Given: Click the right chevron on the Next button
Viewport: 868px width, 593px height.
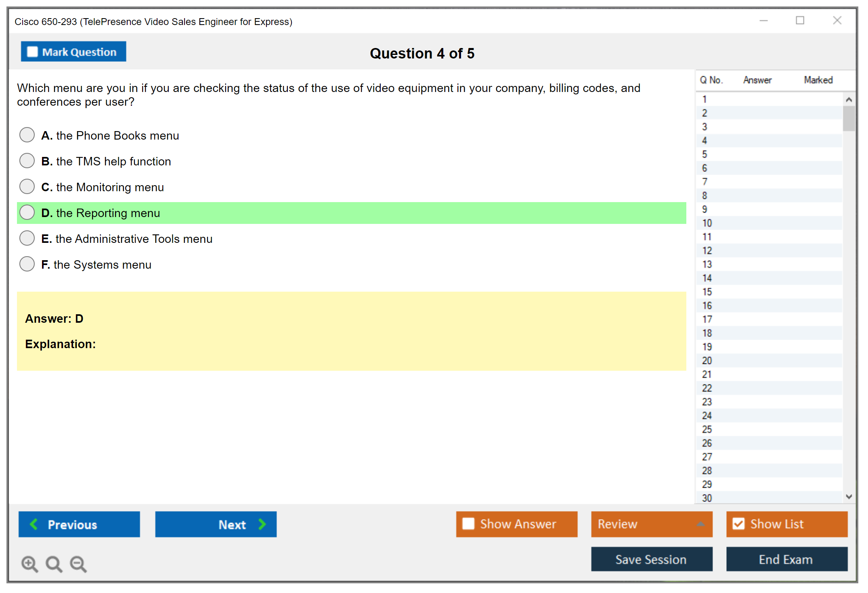Looking at the screenshot, I should click(x=262, y=524).
